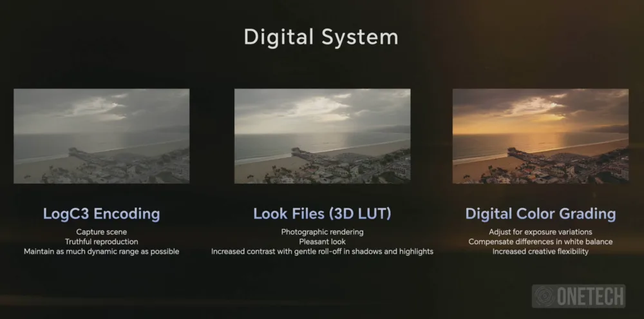Click the Pleasant look text line
Image resolution: width=644 pixels, height=319 pixels.
tap(323, 242)
